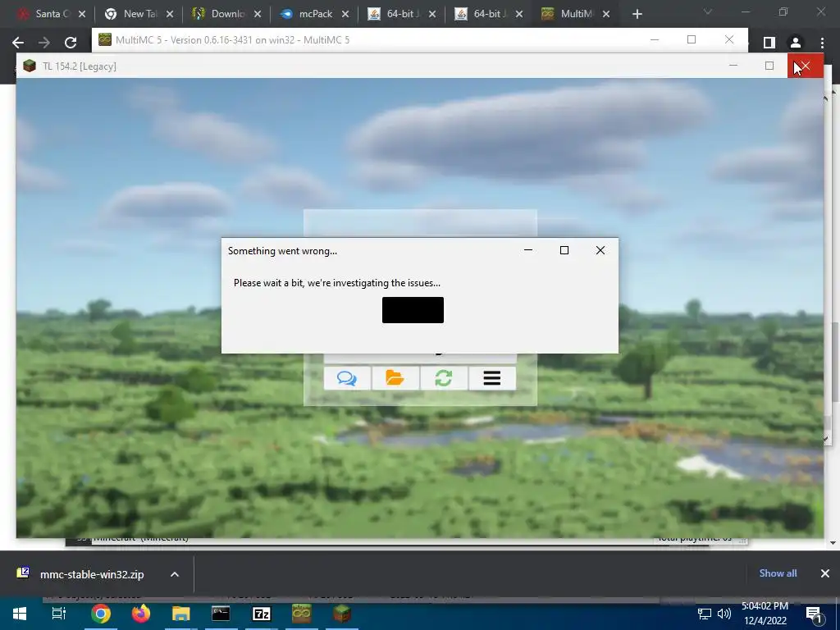Open the Minecraft TL launcher taskbar icon
The height and width of the screenshot is (630, 840).
(342, 614)
